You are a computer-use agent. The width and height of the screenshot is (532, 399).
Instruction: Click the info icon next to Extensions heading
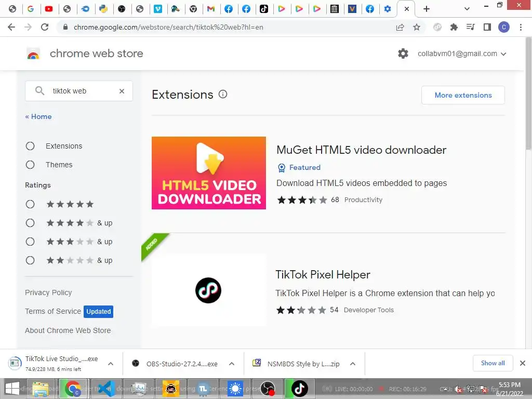click(223, 95)
